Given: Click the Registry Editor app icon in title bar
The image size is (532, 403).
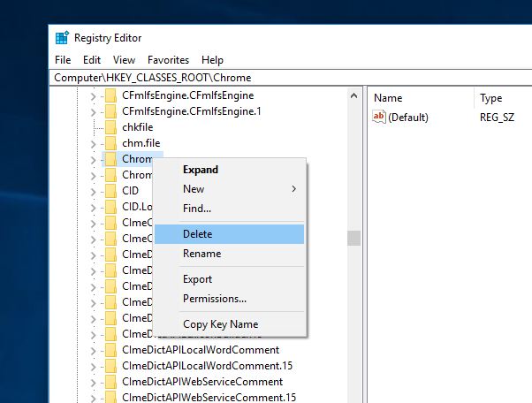Looking at the screenshot, I should click(x=62, y=38).
